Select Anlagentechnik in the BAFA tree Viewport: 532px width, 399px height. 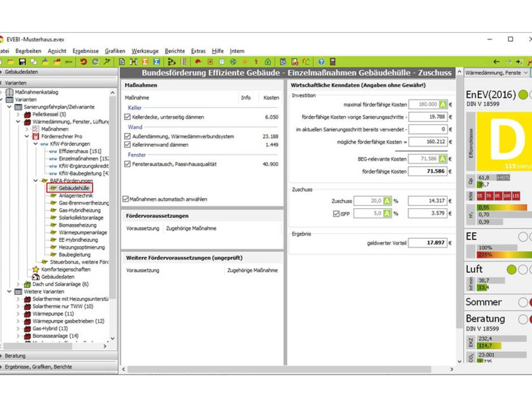(x=75, y=195)
